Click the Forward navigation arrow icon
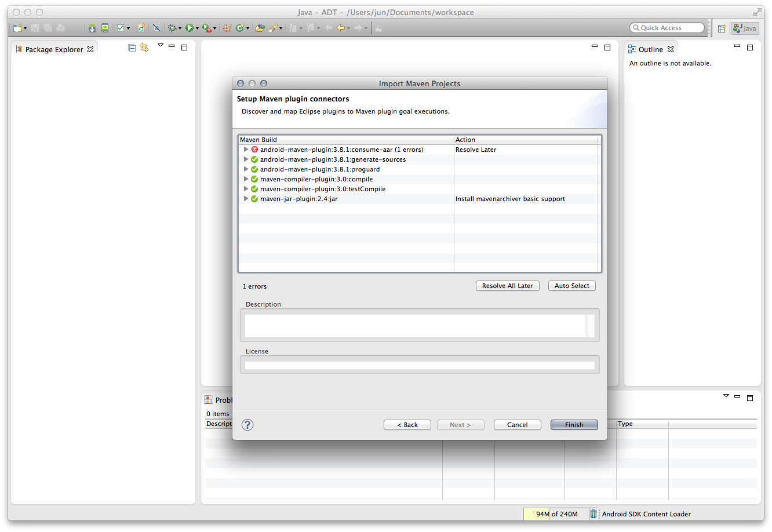The image size is (772, 532). click(x=358, y=28)
